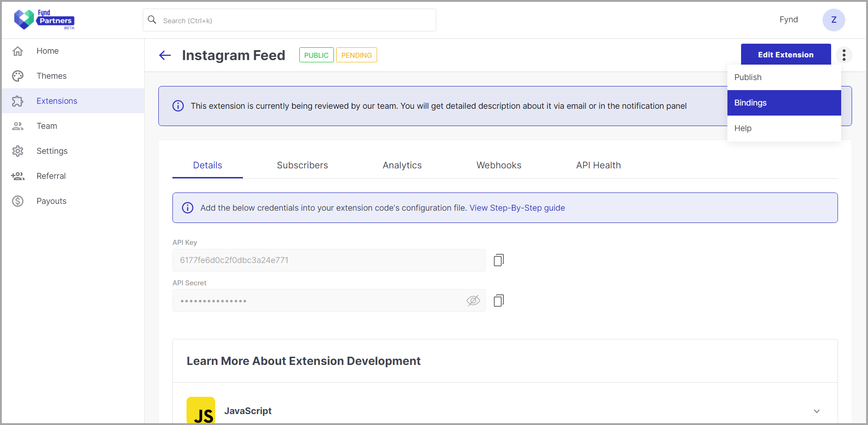868x425 pixels.
Task: Choose Bindings from the dropdown menu
Action: pyautogui.click(x=784, y=103)
